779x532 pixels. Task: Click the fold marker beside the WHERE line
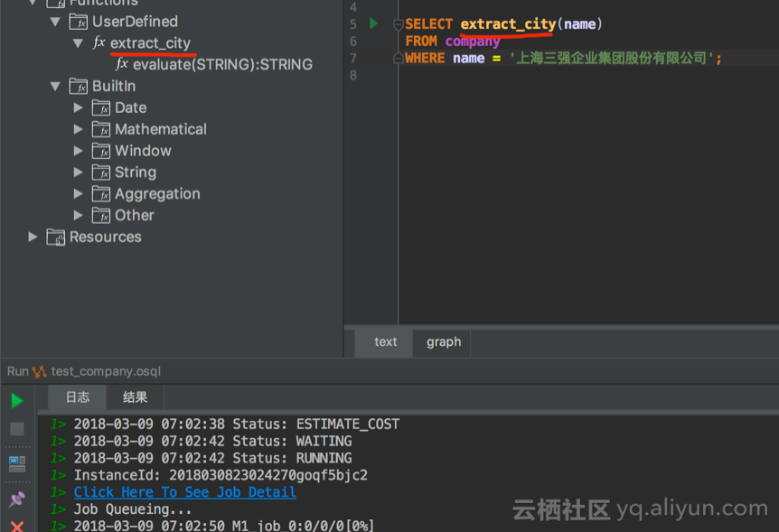coord(398,58)
